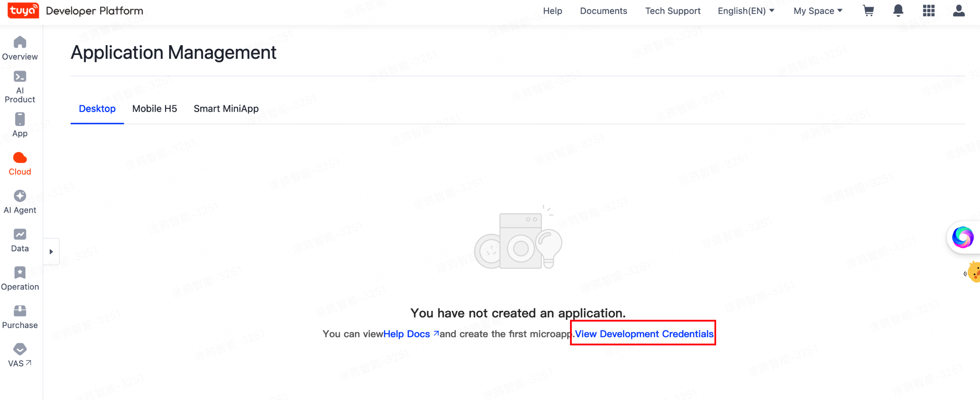Viewport: 980px width, 400px height.
Task: Go to the AI Product section
Action: pos(20,87)
